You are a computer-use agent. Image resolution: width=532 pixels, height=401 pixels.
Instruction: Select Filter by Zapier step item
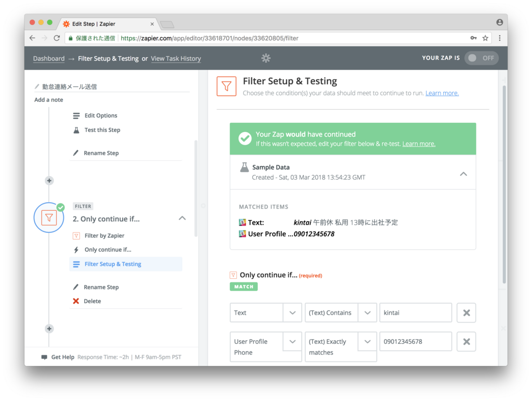tap(104, 236)
